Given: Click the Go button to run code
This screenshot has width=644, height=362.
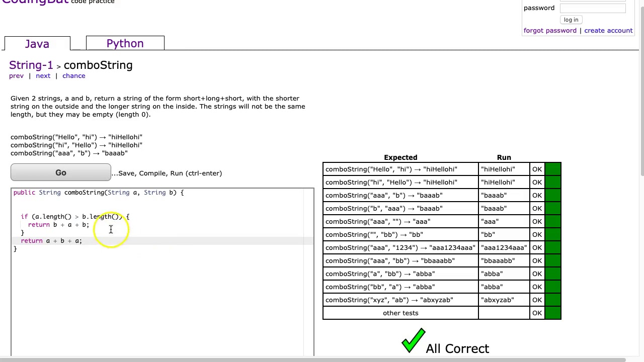Looking at the screenshot, I should tap(61, 172).
